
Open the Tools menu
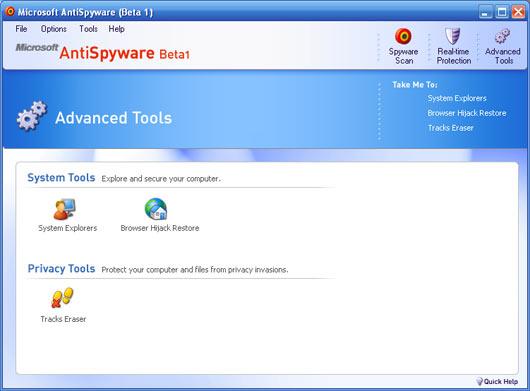(88, 29)
